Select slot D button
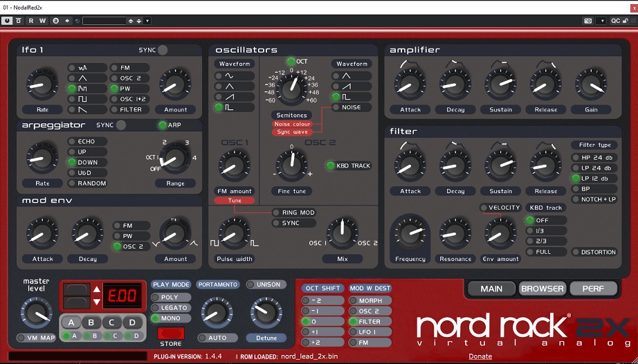 132,322
